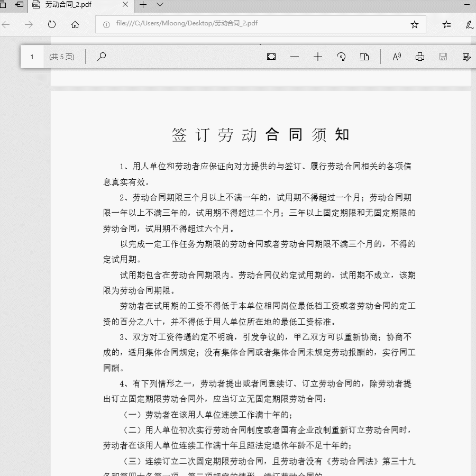Zoom out of the PDF document

[x=295, y=57]
